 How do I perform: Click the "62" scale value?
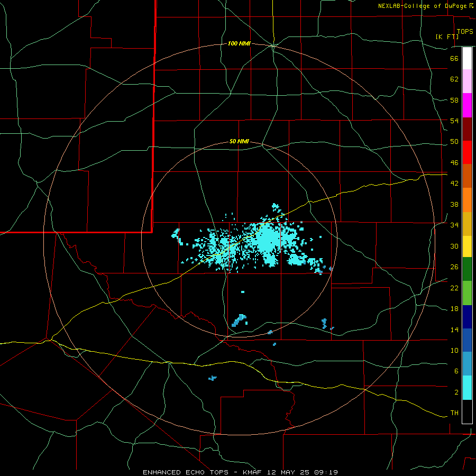pos(454,79)
